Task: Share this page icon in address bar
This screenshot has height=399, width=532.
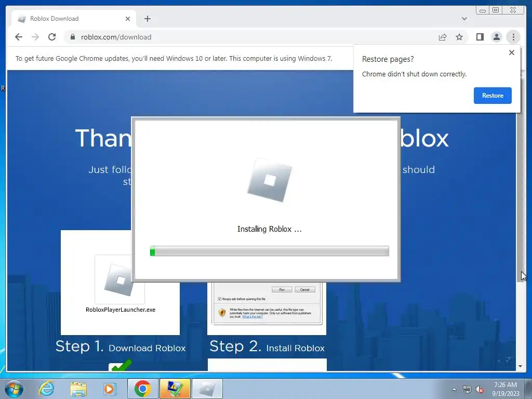Action: (x=443, y=37)
